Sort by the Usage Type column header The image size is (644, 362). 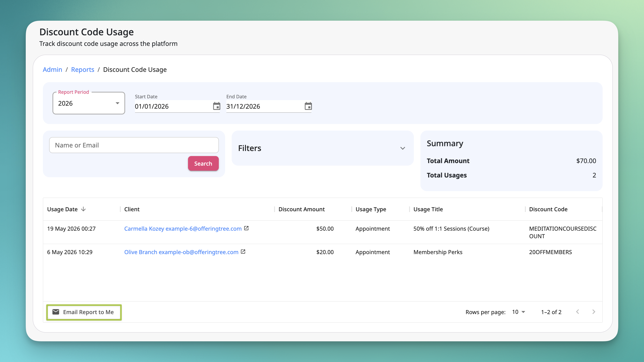pyautogui.click(x=371, y=209)
